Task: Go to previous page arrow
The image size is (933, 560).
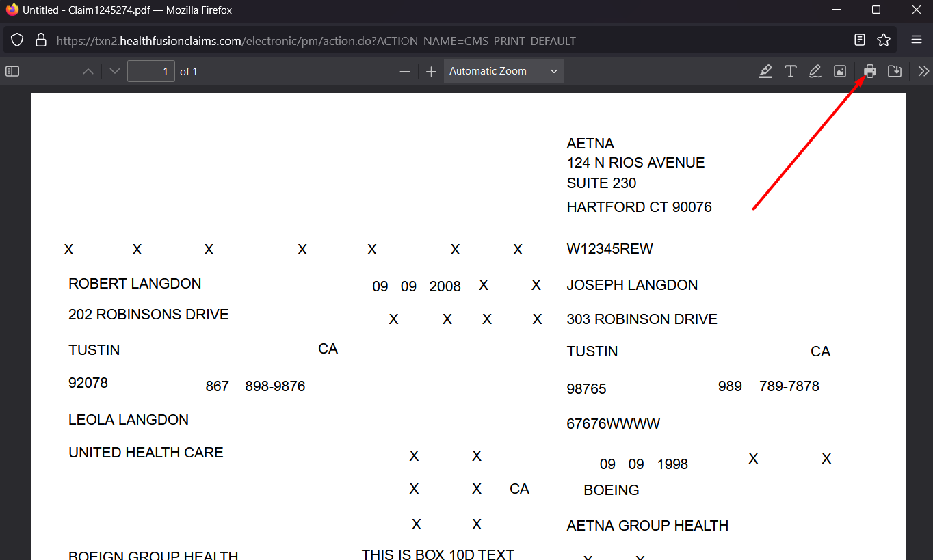Action: pyautogui.click(x=88, y=71)
